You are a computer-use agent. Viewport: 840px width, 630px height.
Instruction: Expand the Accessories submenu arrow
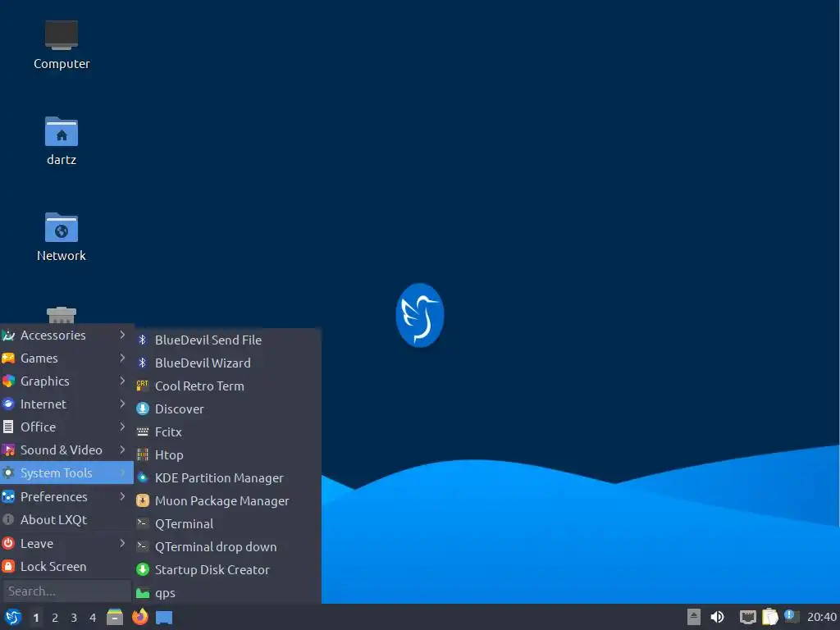[x=122, y=335]
